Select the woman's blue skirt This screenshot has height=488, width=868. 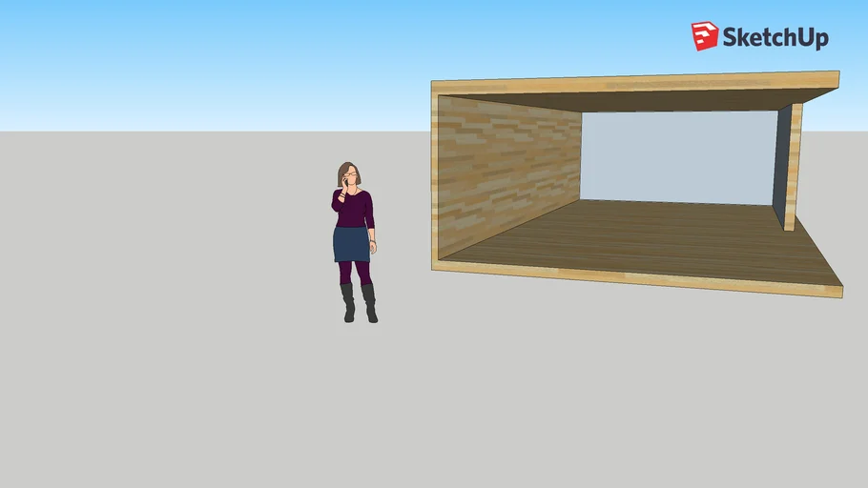point(351,244)
